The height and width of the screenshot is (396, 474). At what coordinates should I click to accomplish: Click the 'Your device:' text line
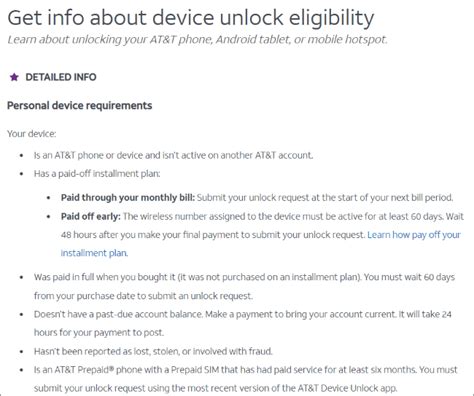click(32, 134)
